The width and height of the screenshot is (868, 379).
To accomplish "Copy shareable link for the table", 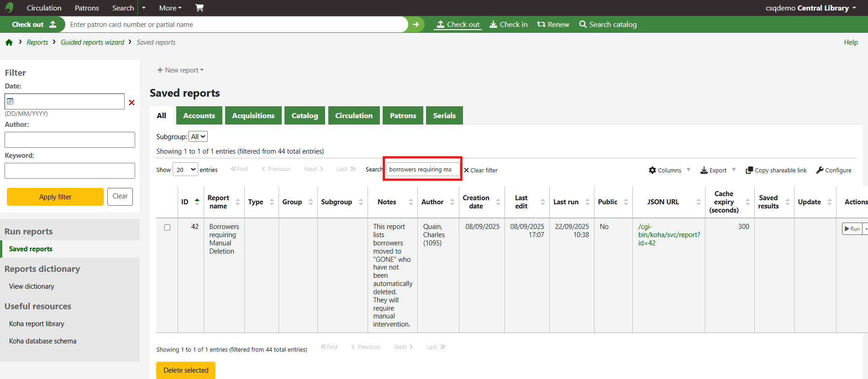I will (776, 170).
